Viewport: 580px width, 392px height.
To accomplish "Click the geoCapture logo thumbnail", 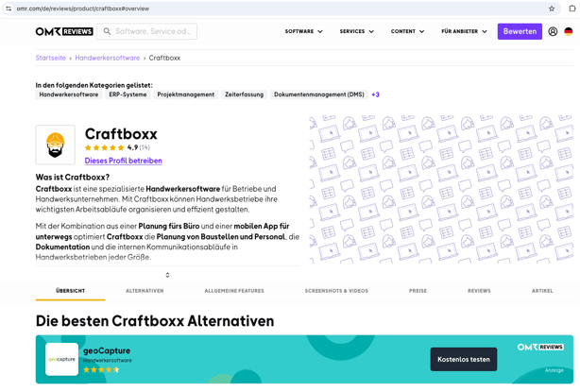I will (61, 359).
